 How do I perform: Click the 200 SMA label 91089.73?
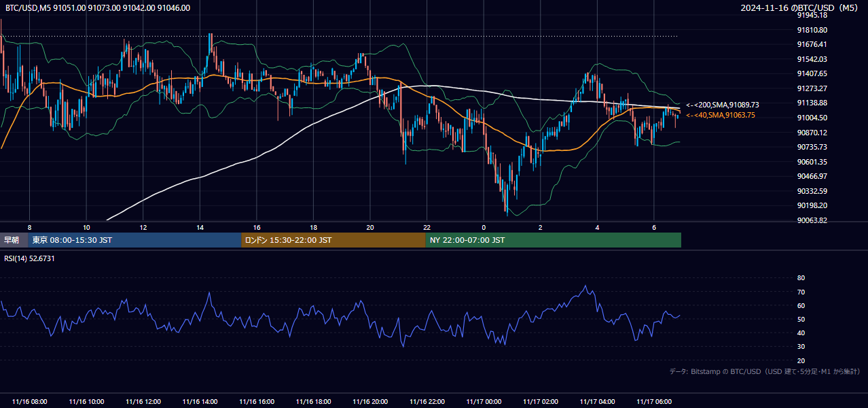click(x=723, y=105)
